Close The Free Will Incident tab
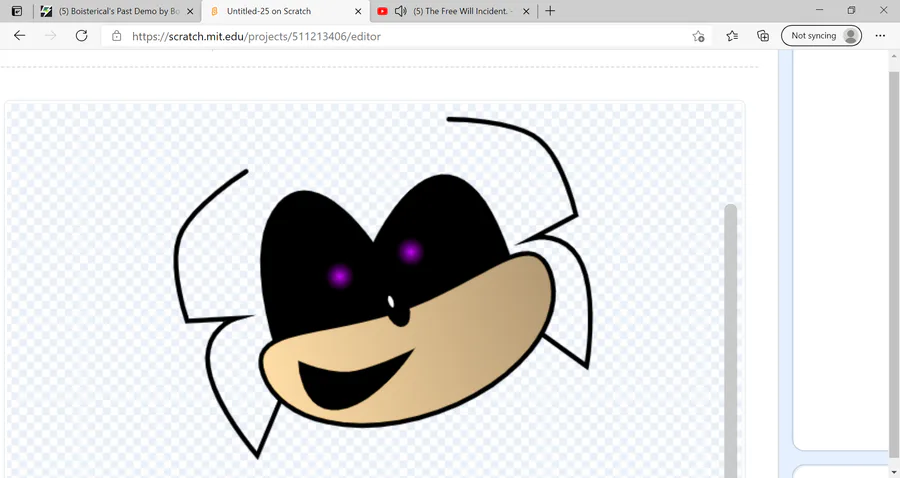 [x=526, y=11]
